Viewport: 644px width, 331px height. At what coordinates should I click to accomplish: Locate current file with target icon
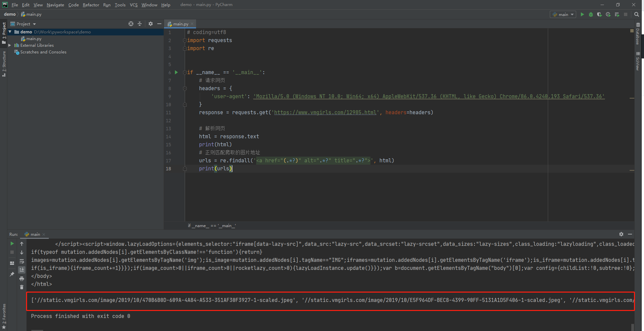pos(131,24)
